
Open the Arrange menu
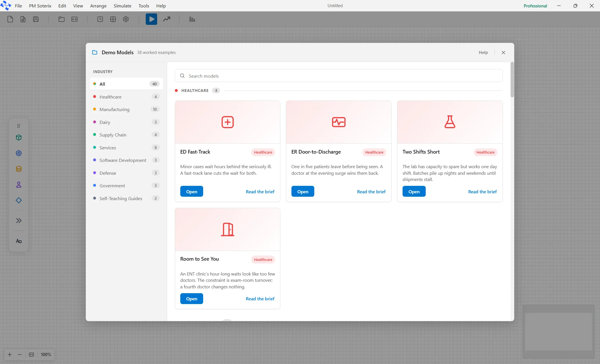(98, 6)
